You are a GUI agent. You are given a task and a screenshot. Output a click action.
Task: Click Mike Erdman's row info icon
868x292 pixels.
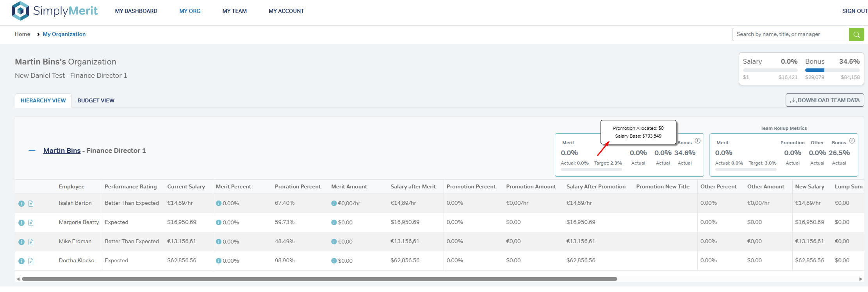pos(21,242)
